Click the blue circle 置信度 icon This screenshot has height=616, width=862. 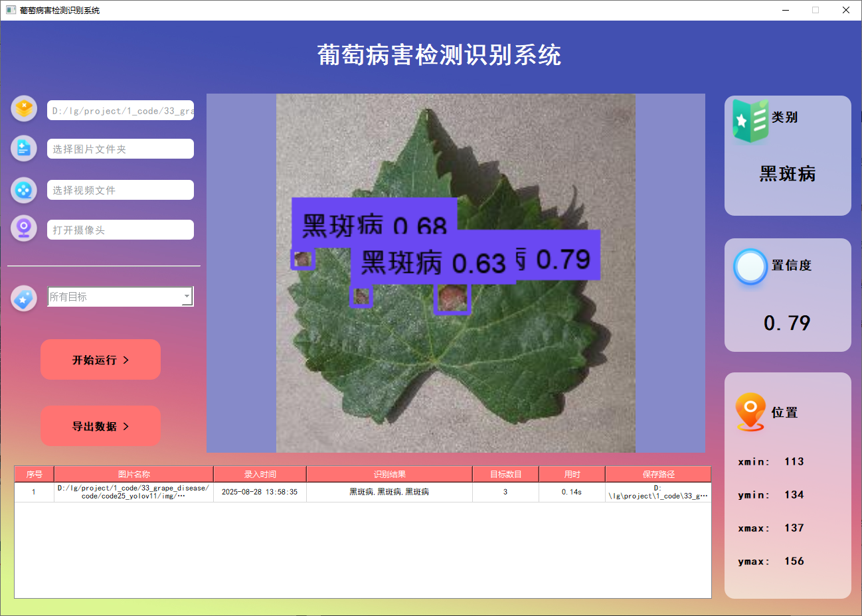pos(750,267)
